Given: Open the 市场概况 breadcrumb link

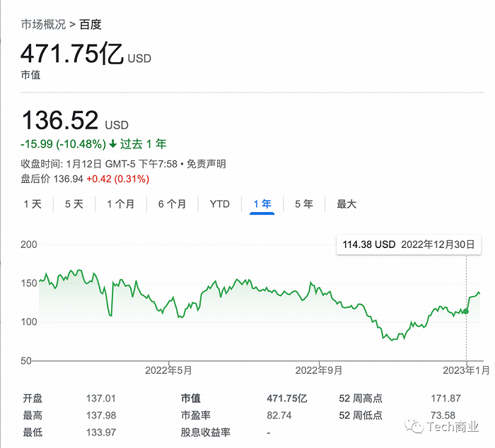Looking at the screenshot, I should click(43, 25).
